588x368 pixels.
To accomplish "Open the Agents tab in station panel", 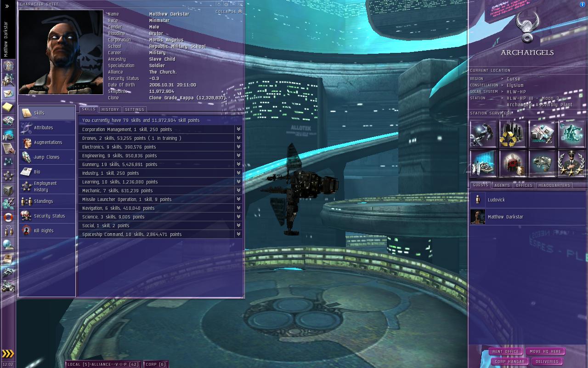I will [x=502, y=185].
